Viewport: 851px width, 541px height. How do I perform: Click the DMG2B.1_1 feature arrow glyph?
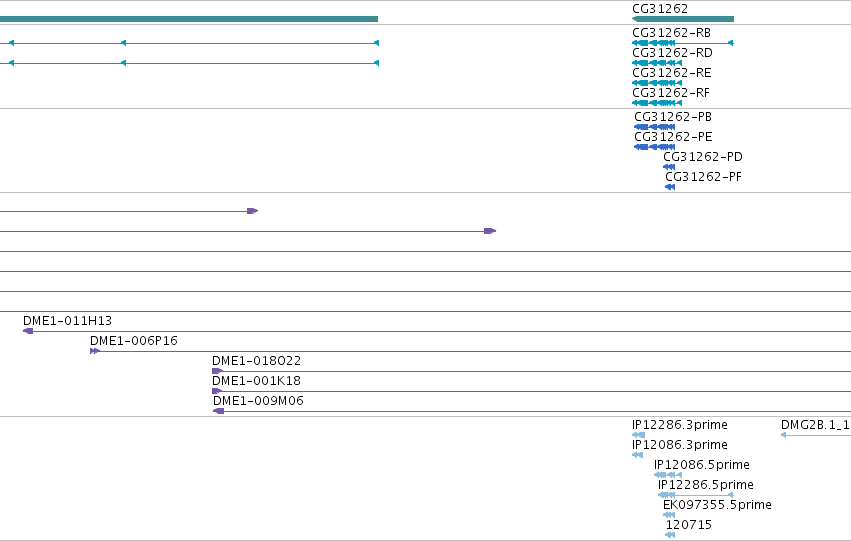pyautogui.click(x=816, y=435)
